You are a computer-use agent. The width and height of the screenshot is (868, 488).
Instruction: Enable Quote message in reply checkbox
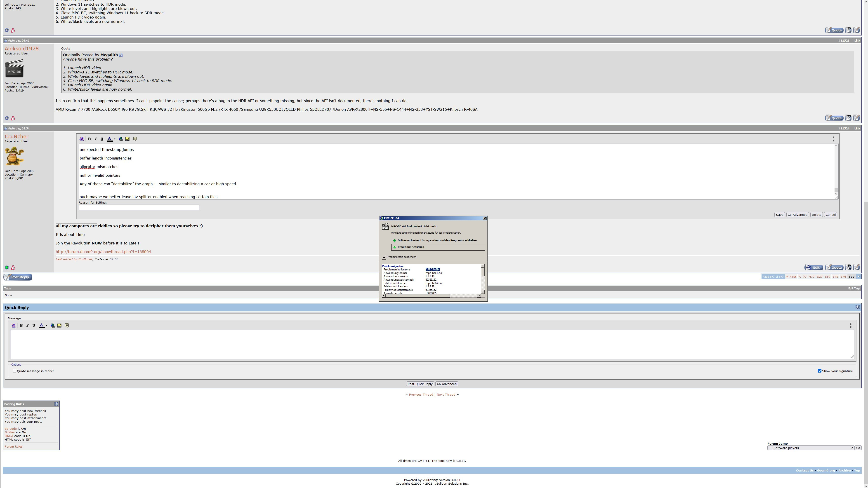click(14, 371)
